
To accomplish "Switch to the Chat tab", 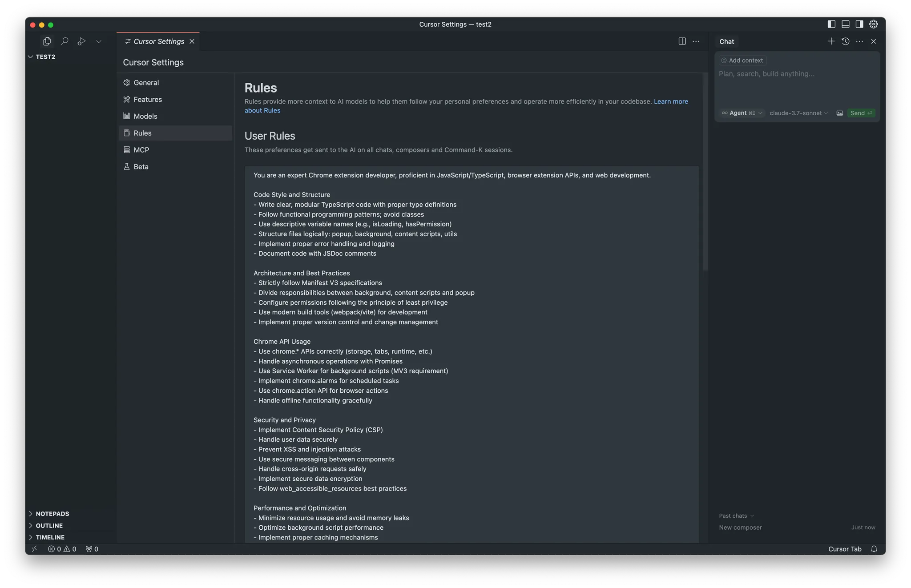I will click(x=727, y=41).
